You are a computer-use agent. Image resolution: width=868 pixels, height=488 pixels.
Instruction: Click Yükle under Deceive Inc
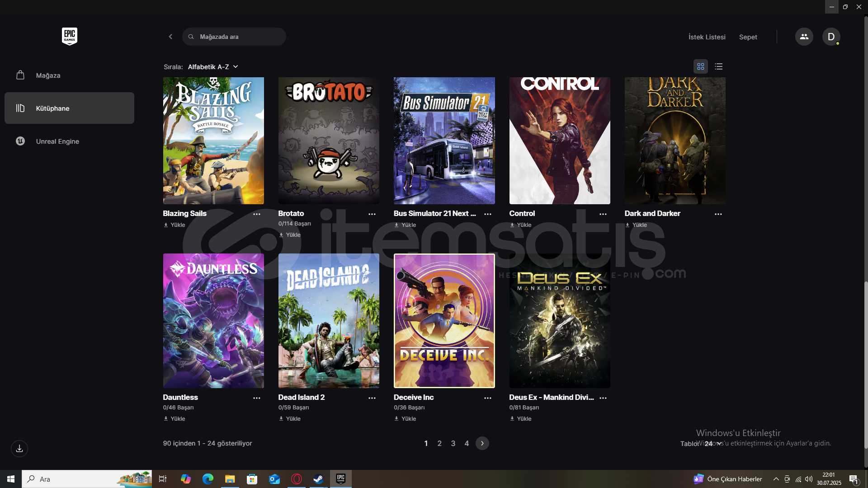[405, 419]
